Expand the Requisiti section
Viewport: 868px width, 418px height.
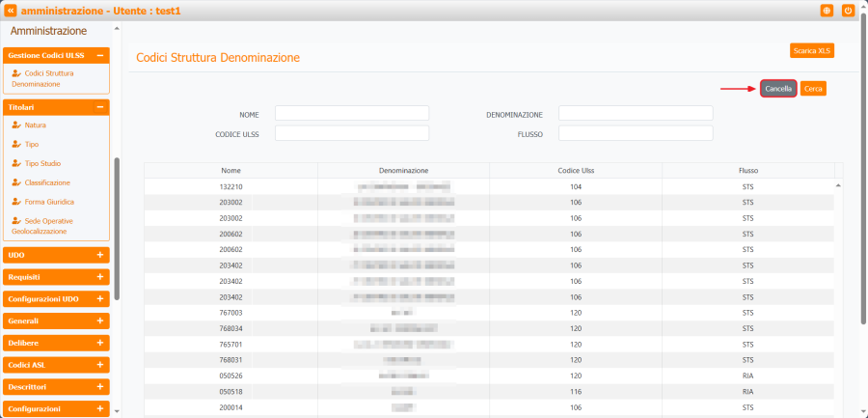click(99, 277)
